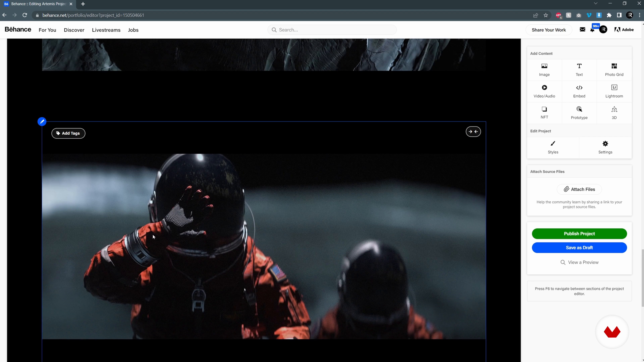Open Chrome menu three dots

tap(639, 15)
